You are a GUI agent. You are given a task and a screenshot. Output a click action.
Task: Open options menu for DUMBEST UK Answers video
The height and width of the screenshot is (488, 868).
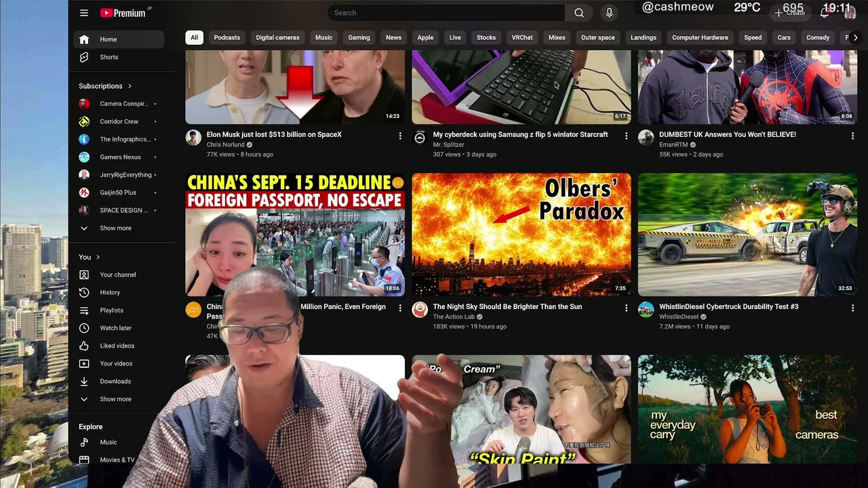(852, 136)
